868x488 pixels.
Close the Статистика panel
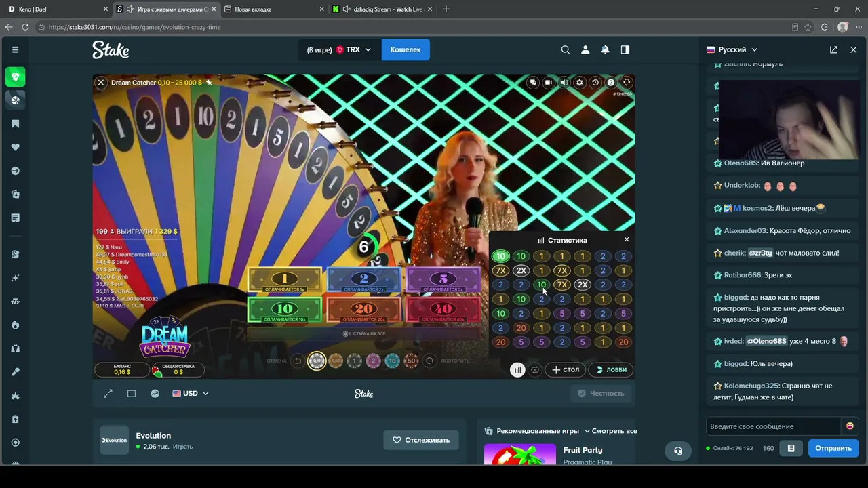(627, 239)
